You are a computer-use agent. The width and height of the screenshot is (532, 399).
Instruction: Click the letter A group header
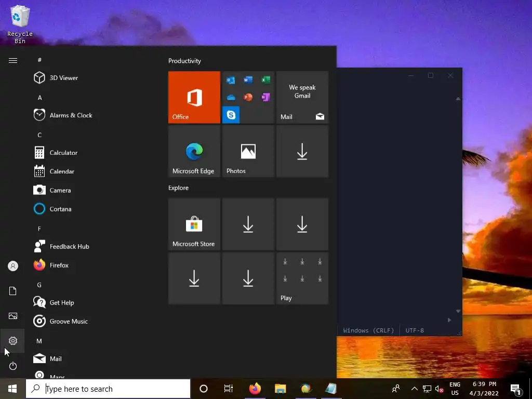[x=39, y=98]
